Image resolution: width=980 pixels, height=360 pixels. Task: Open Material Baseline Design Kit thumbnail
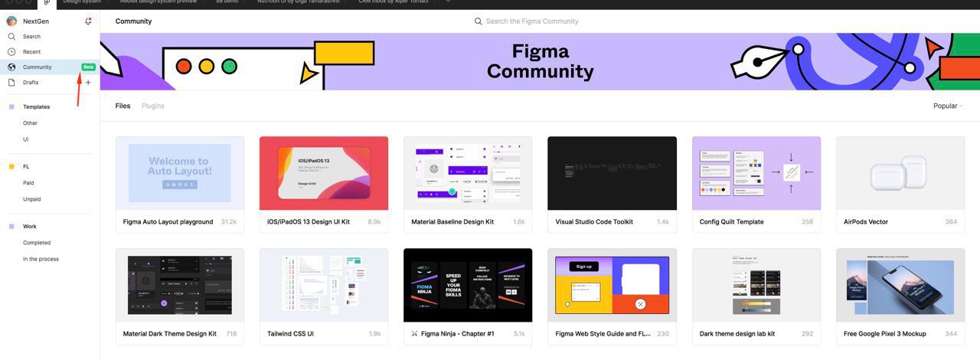(468, 173)
